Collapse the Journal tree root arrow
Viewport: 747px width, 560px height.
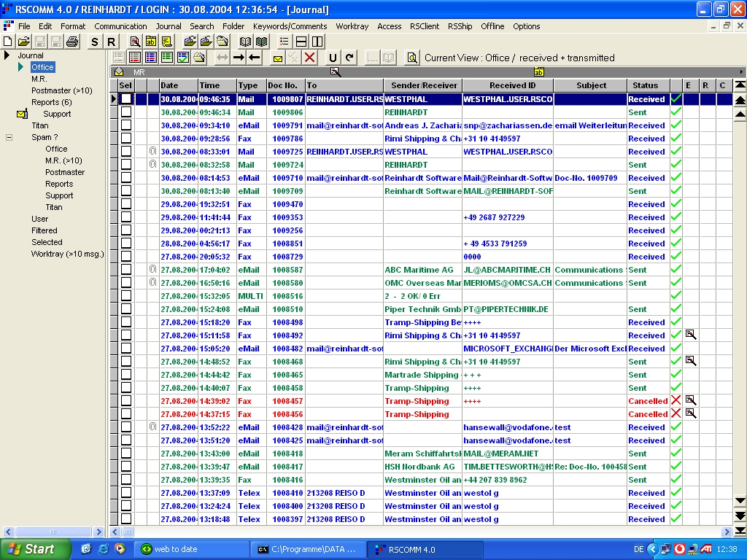7,55
